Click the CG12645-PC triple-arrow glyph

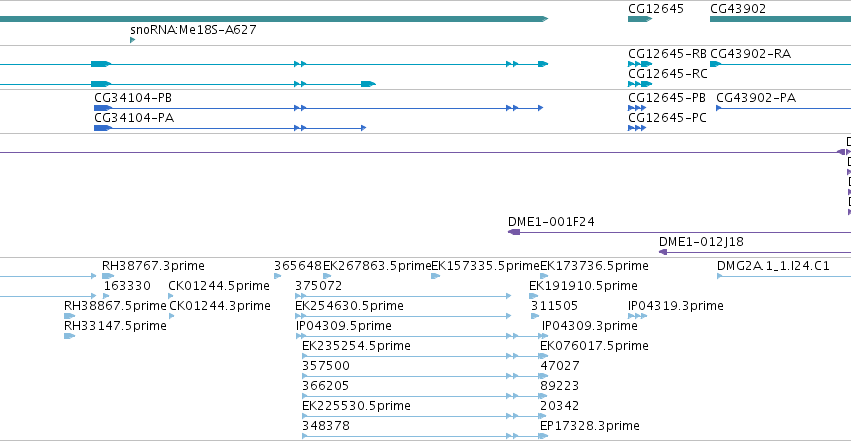pyautogui.click(x=637, y=128)
